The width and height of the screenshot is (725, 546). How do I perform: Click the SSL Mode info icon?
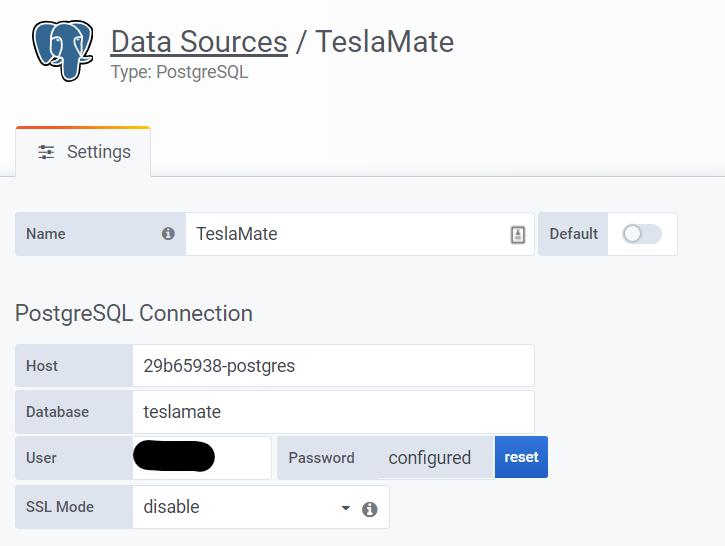pos(369,509)
